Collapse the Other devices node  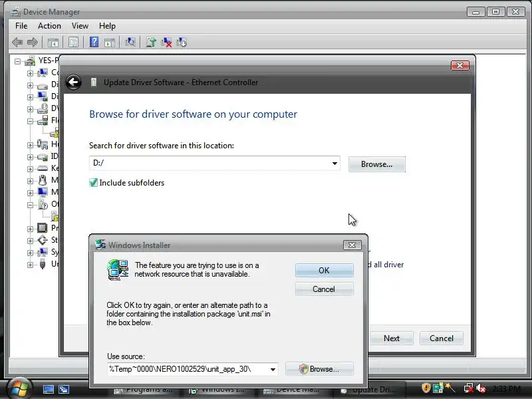coord(30,205)
